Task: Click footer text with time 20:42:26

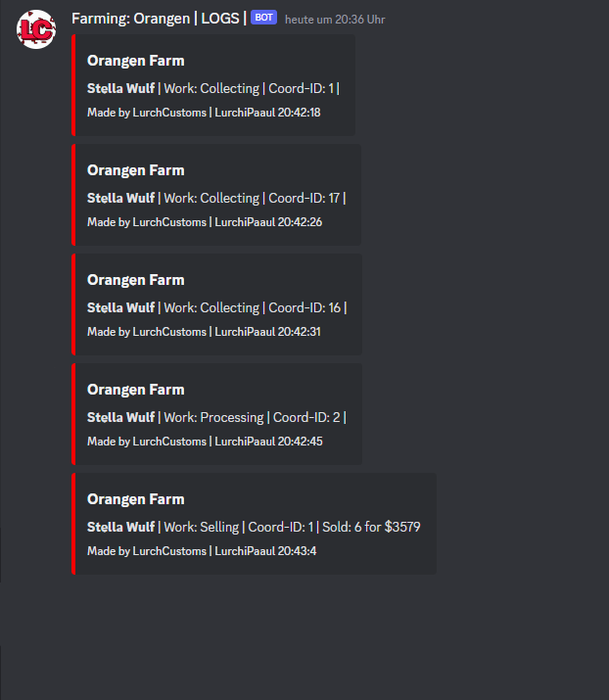Action: [205, 222]
